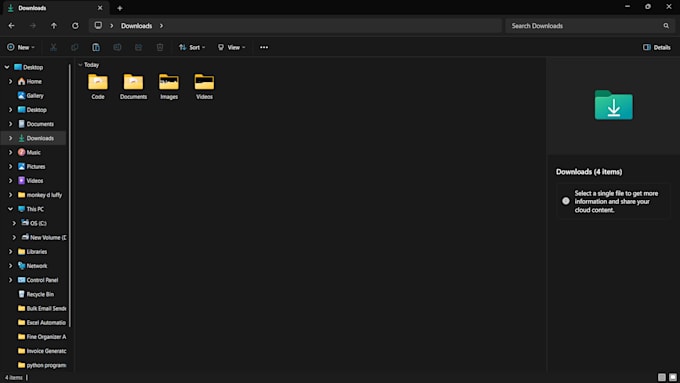This screenshot has height=383, width=680.
Task: Expand the Control Panel tree node
Action: tap(10, 280)
